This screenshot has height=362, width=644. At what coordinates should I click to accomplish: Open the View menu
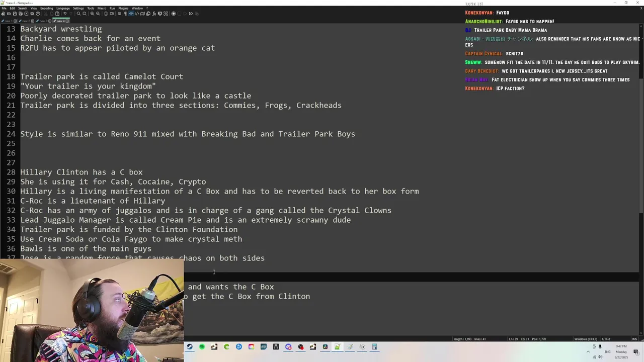point(34,8)
